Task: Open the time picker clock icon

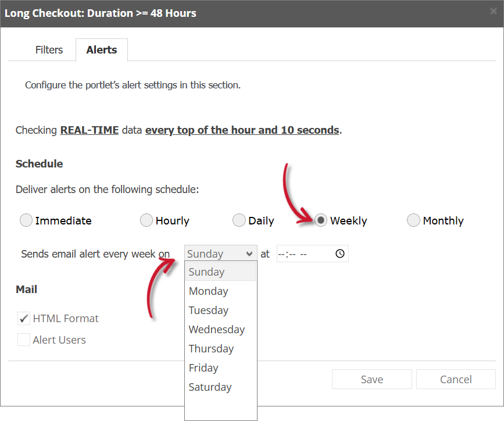Action: click(339, 254)
